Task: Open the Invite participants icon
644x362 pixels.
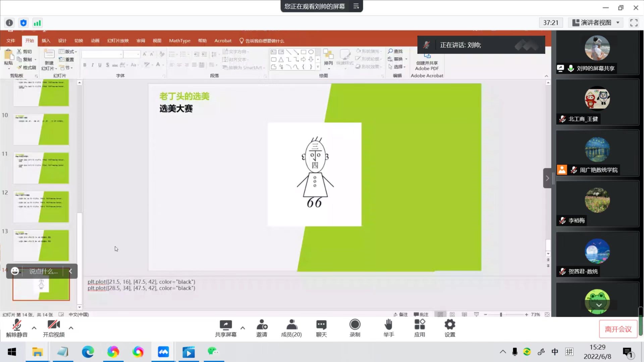Action: tap(262, 324)
